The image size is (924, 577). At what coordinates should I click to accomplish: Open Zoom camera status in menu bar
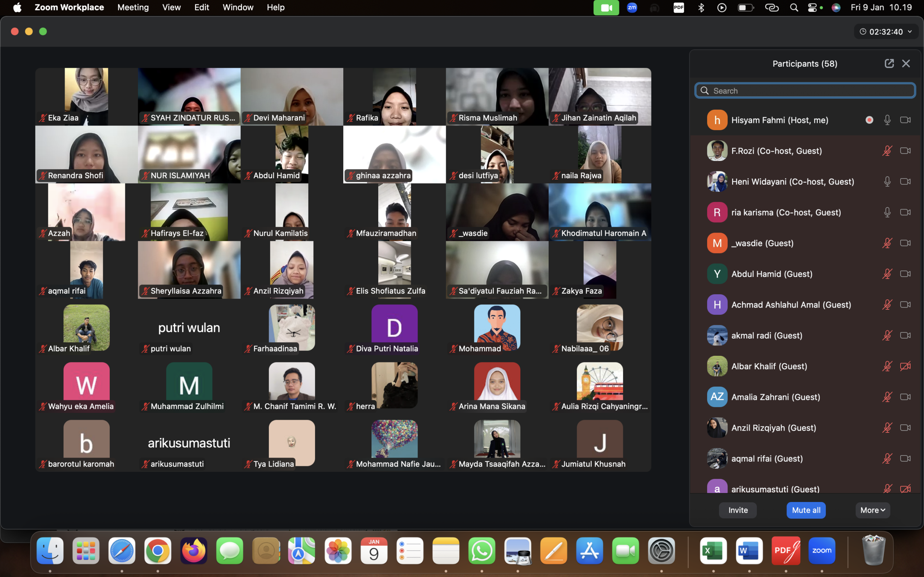pyautogui.click(x=606, y=8)
